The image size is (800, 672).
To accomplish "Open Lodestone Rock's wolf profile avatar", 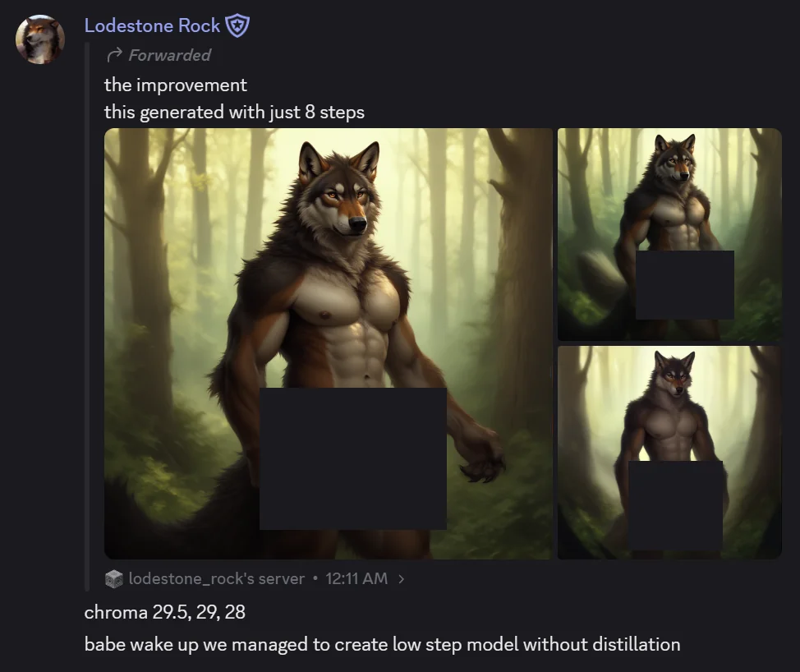I will point(40,39).
